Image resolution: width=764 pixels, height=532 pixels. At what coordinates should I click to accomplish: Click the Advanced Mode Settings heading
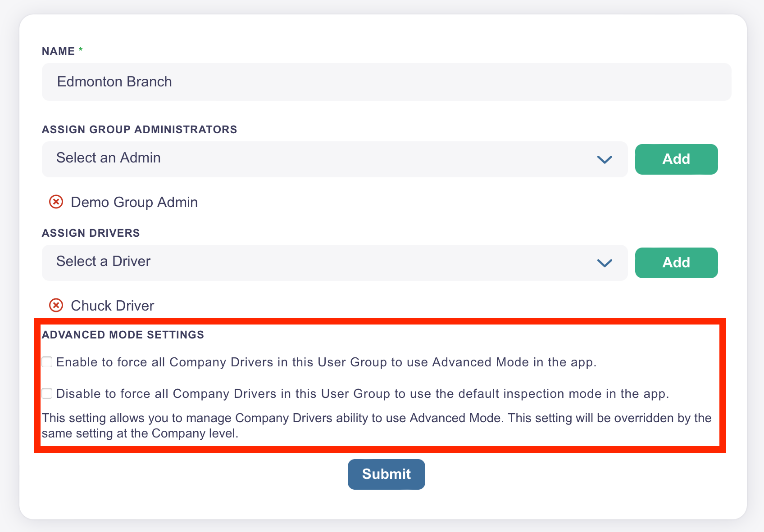point(123,335)
